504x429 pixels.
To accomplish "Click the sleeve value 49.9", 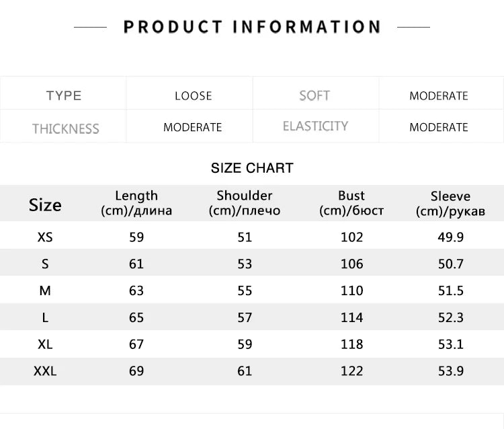I will [x=451, y=237].
